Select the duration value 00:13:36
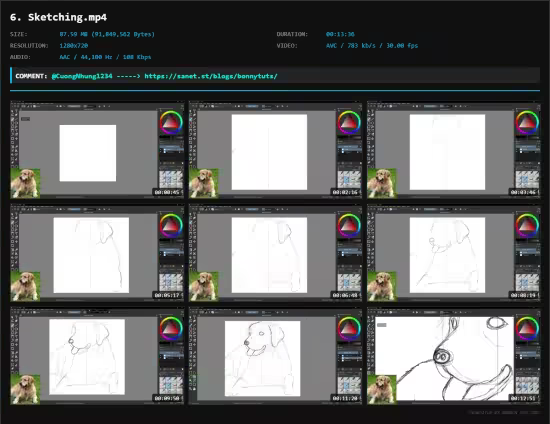This screenshot has height=424, width=550. tap(340, 34)
